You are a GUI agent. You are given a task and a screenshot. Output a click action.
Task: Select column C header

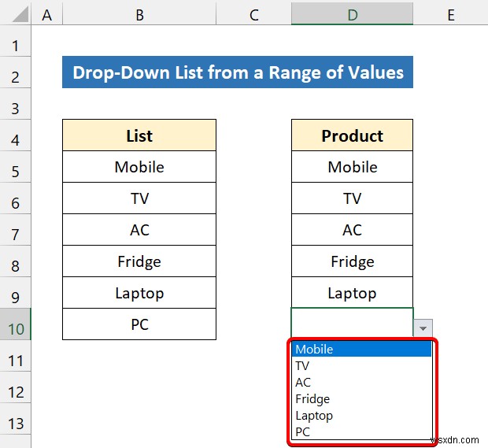tap(253, 15)
